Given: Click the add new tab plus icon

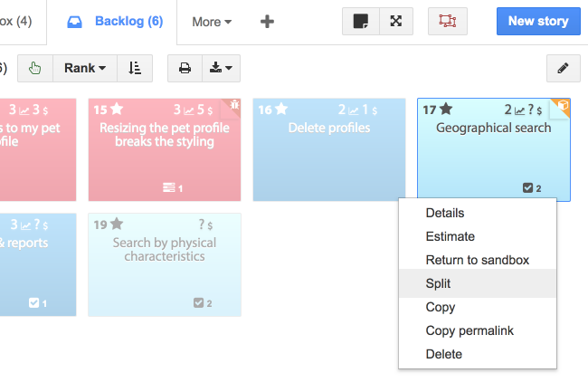Looking at the screenshot, I should coord(267,22).
